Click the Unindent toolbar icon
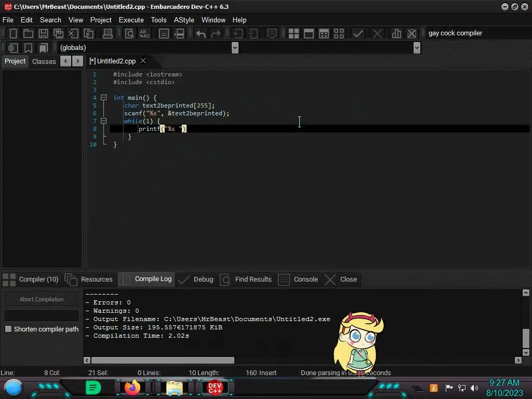This screenshot has height=399, width=532. click(x=253, y=33)
